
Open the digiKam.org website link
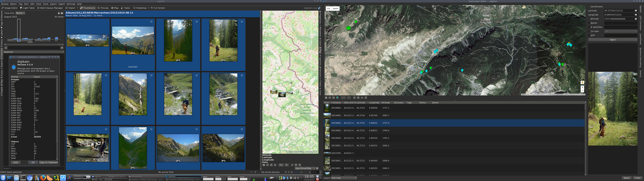(312, 8)
